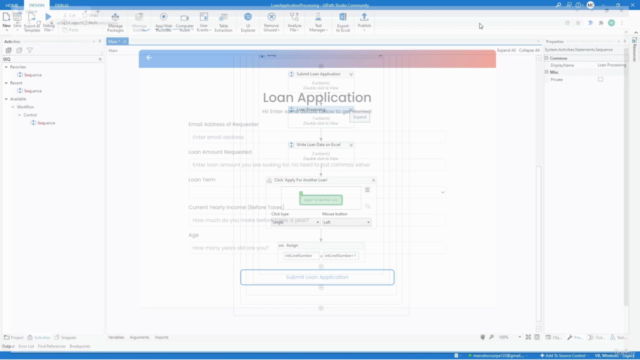The width and height of the screenshot is (640, 360).
Task: Collapse the Recent tree node
Action: click(6, 83)
